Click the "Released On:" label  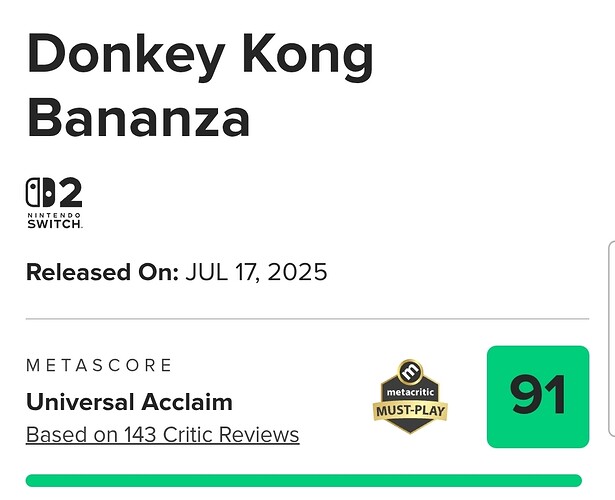[102, 272]
